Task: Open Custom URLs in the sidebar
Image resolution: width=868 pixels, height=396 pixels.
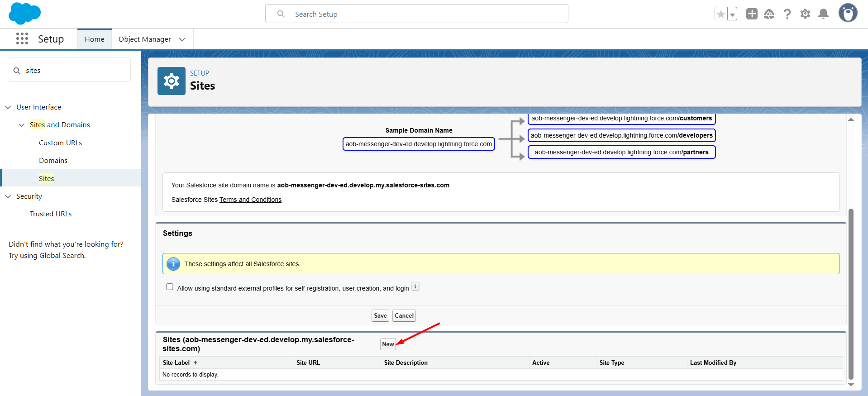Action: coord(61,143)
